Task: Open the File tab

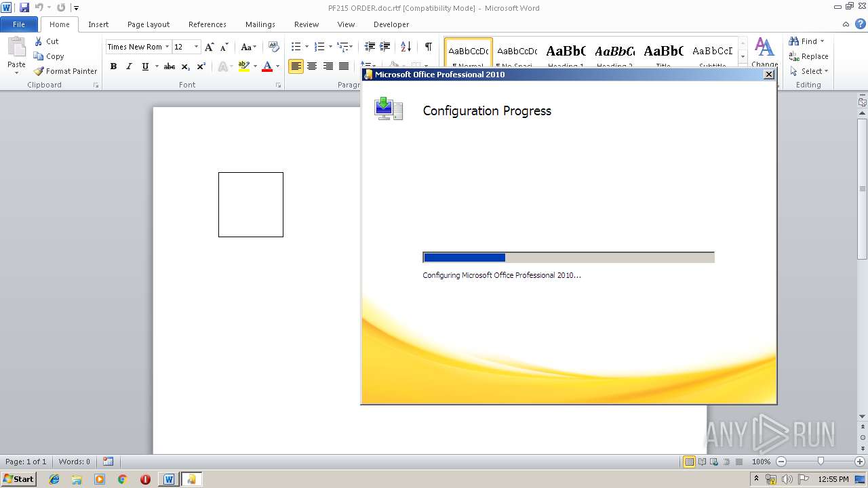Action: 19,24
